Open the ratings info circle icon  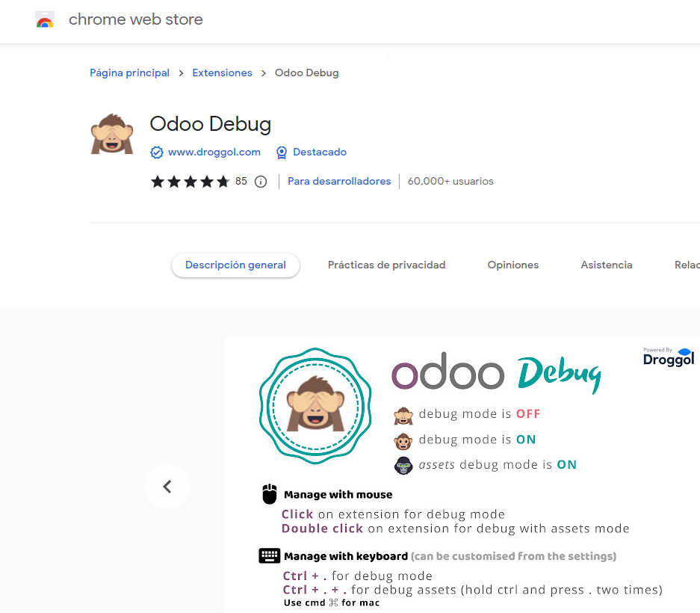[x=261, y=182]
